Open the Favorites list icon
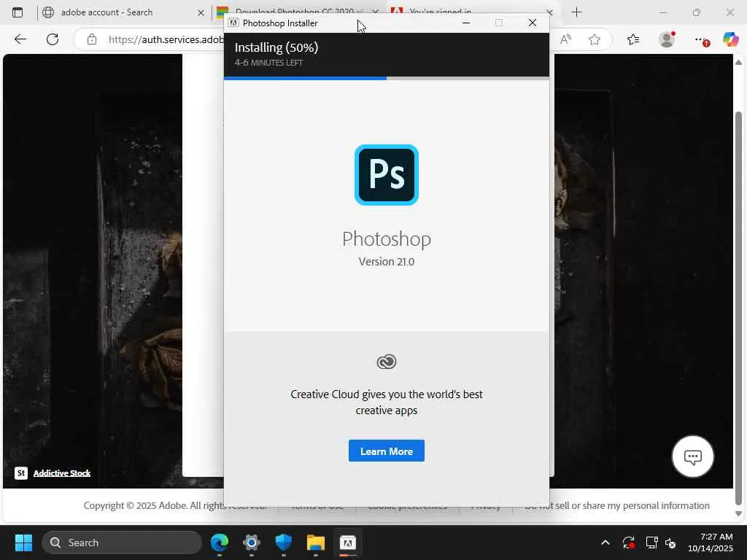 pos(633,39)
